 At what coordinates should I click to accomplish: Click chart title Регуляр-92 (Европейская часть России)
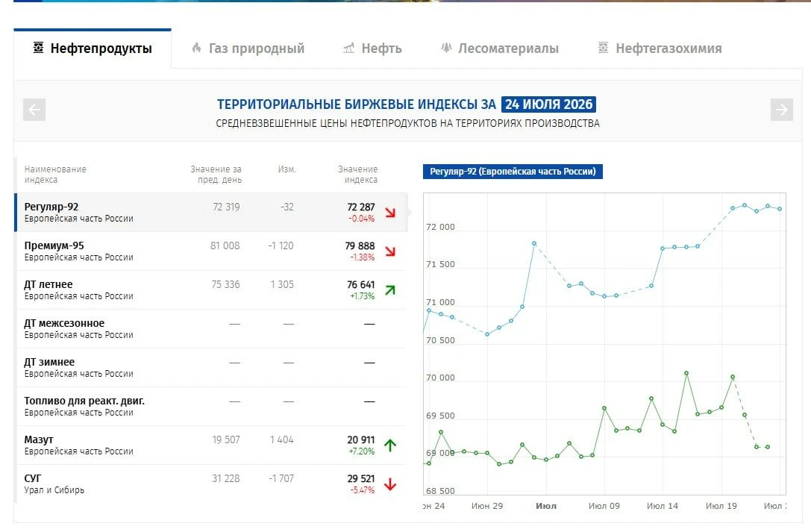click(x=513, y=172)
